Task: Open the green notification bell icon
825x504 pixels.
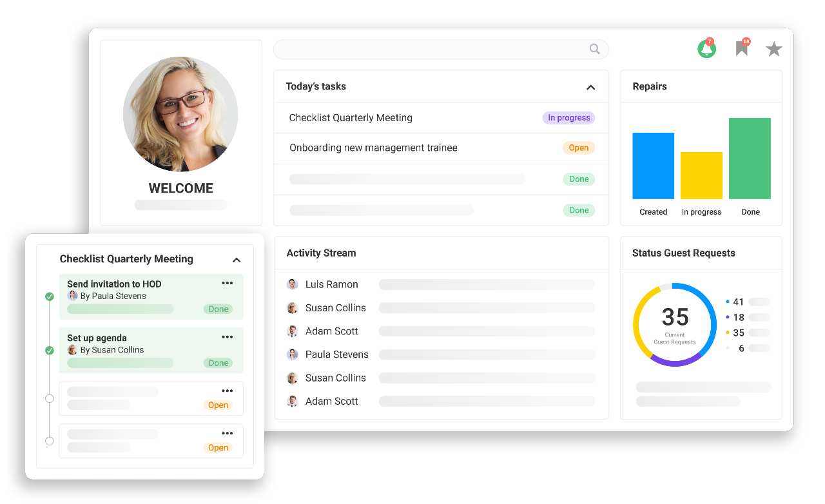Action: 706,49
